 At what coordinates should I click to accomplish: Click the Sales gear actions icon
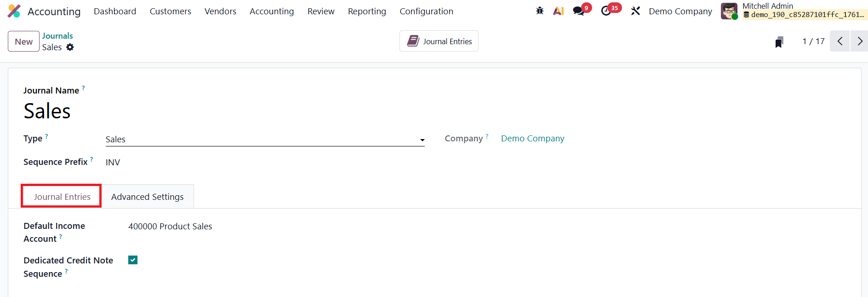(x=70, y=47)
